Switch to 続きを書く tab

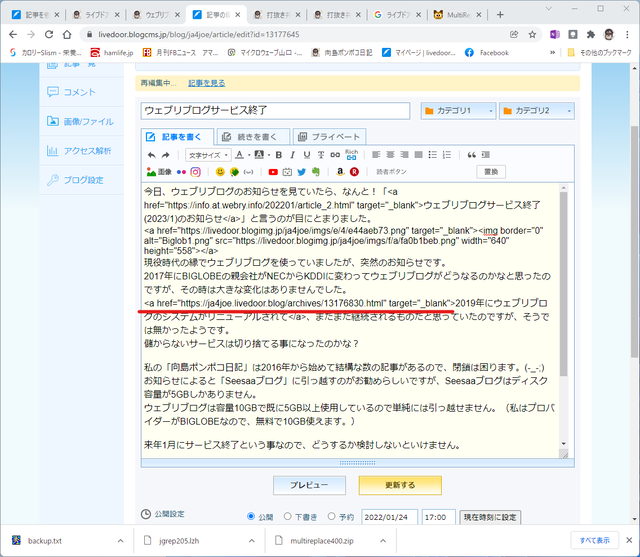coord(253,137)
